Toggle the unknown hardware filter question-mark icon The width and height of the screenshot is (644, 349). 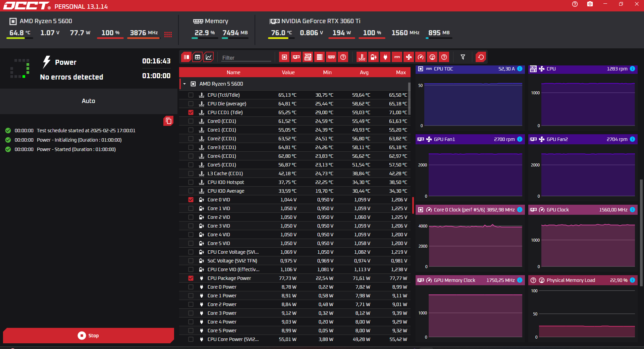[x=343, y=57]
